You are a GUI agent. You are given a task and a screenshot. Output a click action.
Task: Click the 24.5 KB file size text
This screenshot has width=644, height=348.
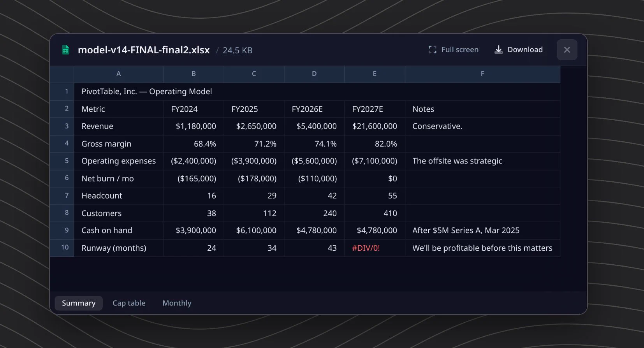tap(238, 51)
